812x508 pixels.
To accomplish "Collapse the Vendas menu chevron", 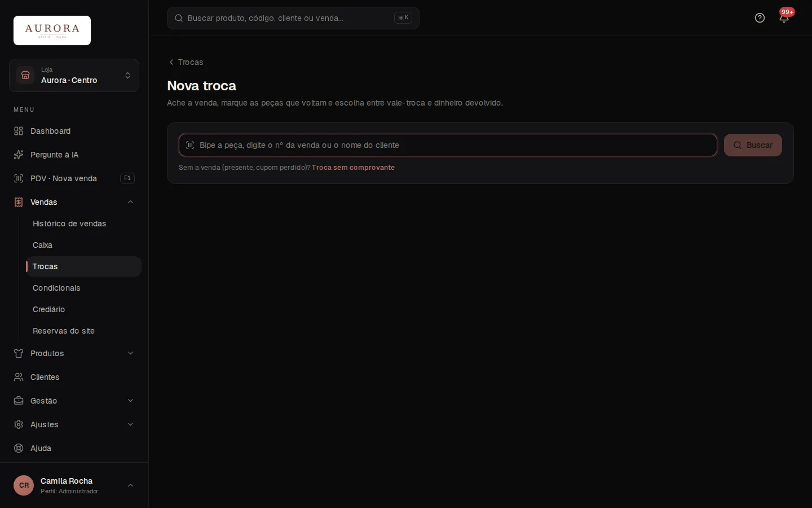I will click(x=130, y=202).
